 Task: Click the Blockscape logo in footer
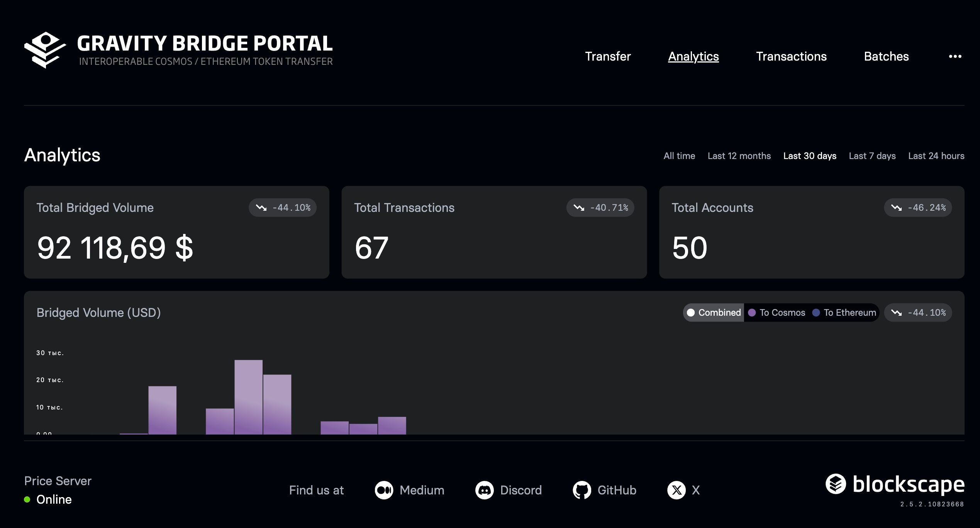[895, 484]
